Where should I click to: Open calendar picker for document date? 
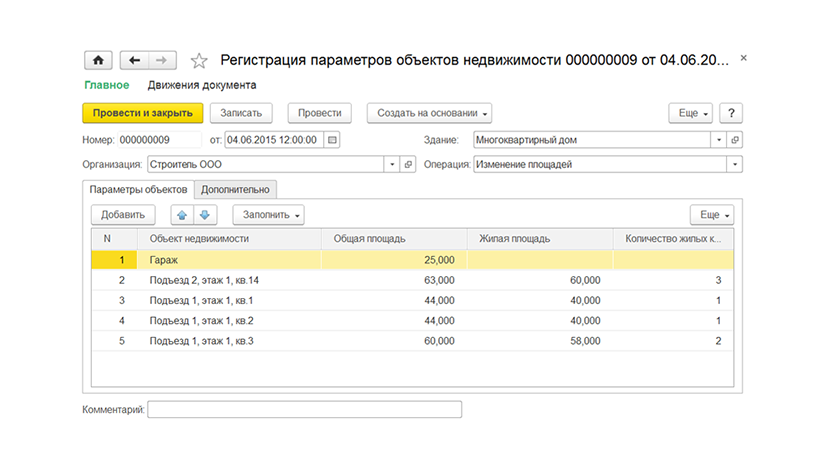point(332,140)
